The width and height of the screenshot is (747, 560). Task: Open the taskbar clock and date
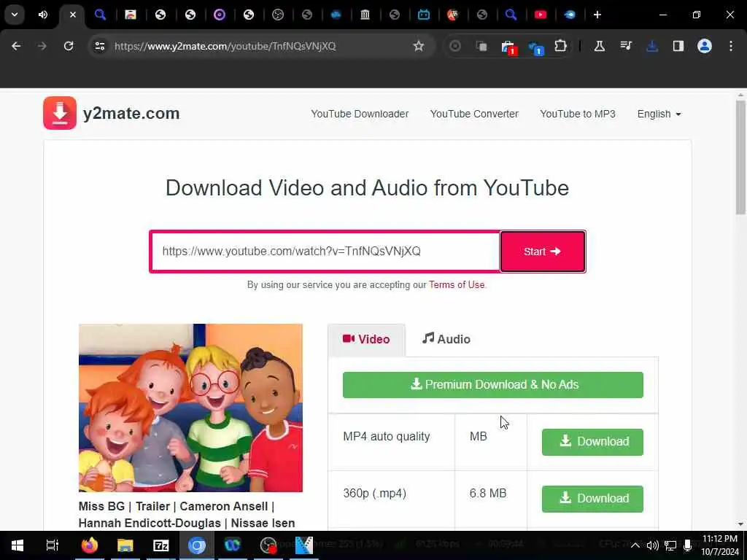coord(720,545)
